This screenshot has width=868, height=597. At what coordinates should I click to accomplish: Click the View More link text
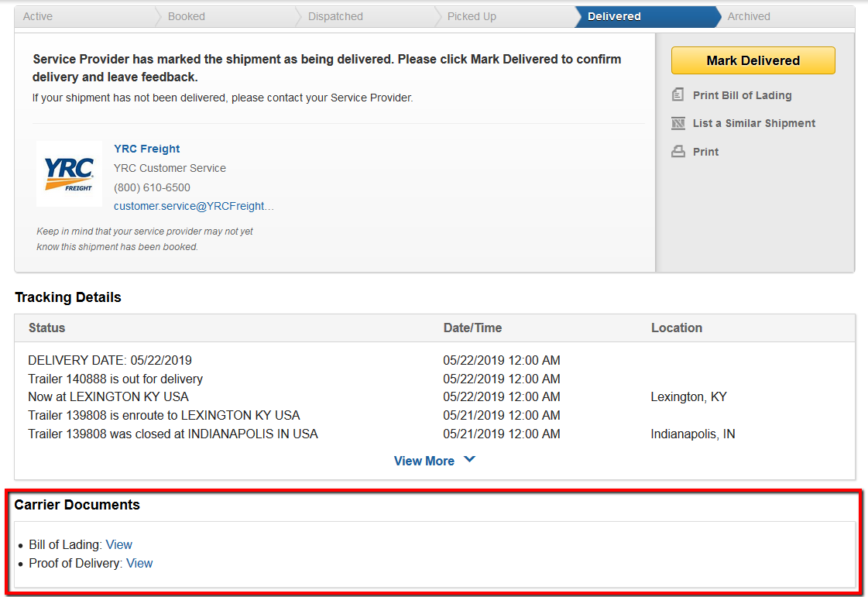424,461
